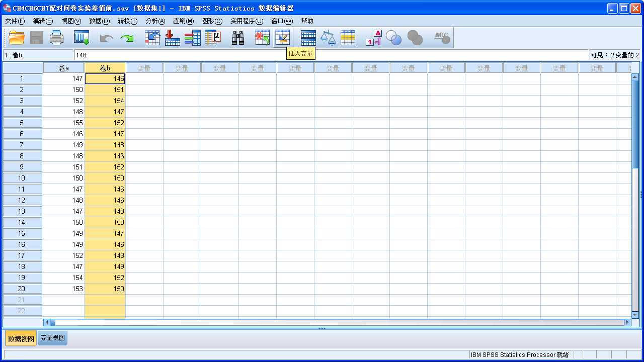Click the green Redo arrow icon
This screenshot has height=362, width=644.
coord(127,38)
